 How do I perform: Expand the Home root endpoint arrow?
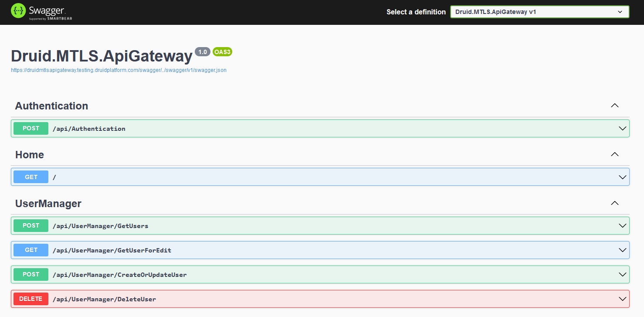coord(622,177)
